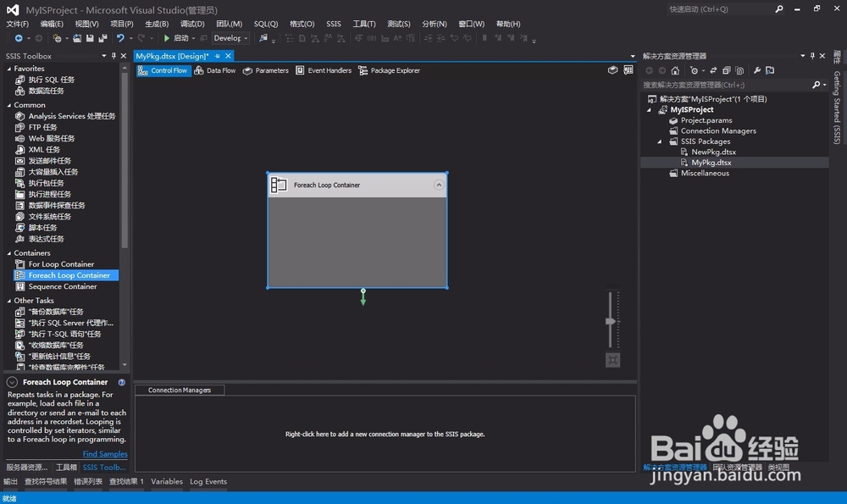Viewport: 847px width, 504px height.
Task: Click the green Start (启动) play button
Action: tap(167, 38)
